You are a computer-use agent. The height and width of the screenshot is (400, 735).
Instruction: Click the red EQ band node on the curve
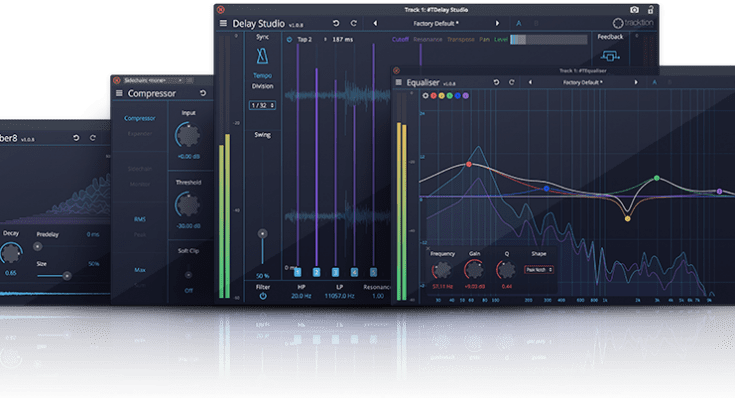point(468,163)
